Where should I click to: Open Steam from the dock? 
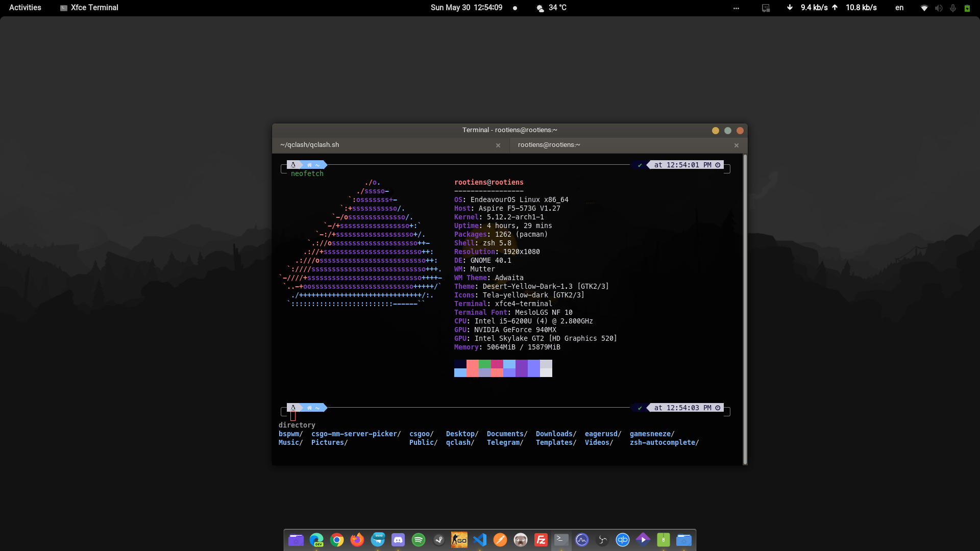click(x=439, y=540)
